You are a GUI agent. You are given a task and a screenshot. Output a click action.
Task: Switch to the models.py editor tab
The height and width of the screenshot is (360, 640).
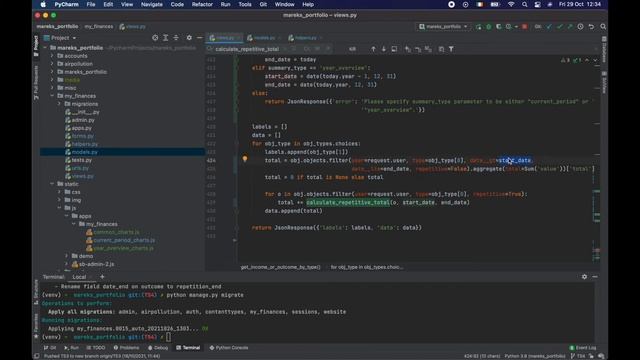tap(264, 38)
